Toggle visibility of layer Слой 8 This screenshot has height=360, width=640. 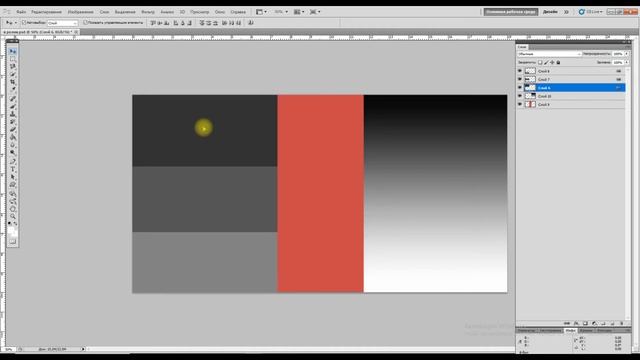[x=520, y=71]
